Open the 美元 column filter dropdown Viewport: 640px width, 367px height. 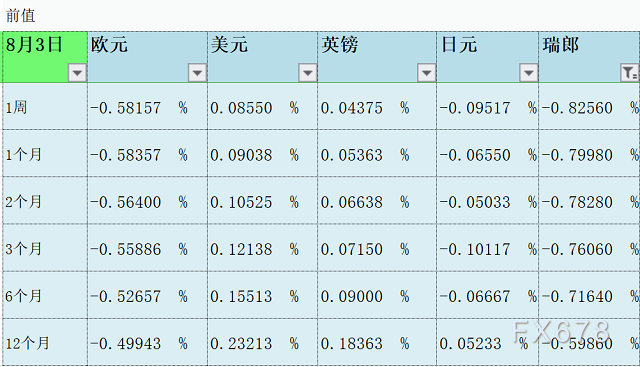click(x=307, y=73)
